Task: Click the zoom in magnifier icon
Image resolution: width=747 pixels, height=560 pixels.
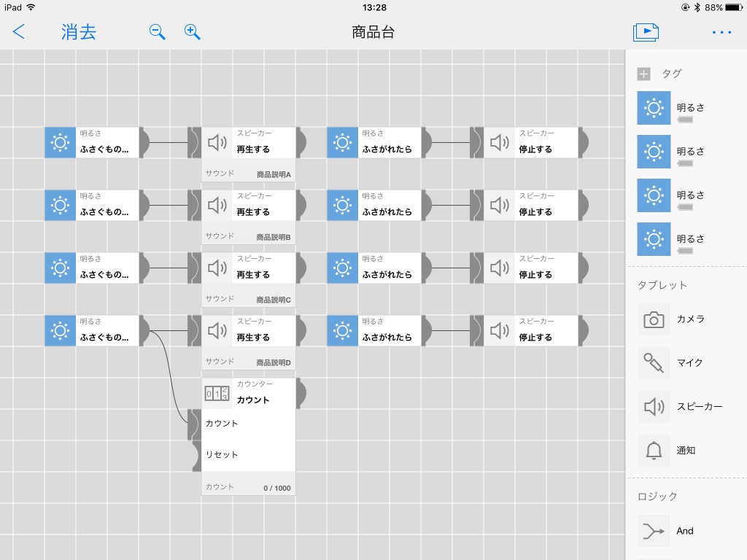Action: point(192,32)
